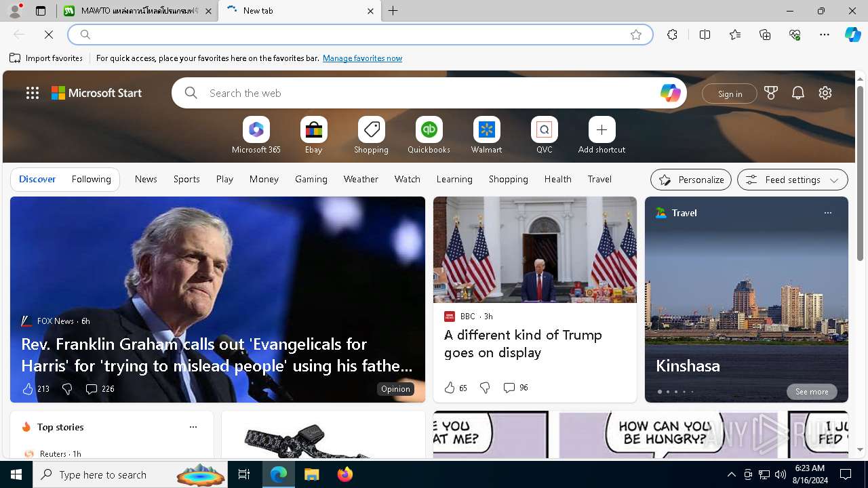The height and width of the screenshot is (488, 868).
Task: Open the Health category
Action: tap(557, 179)
